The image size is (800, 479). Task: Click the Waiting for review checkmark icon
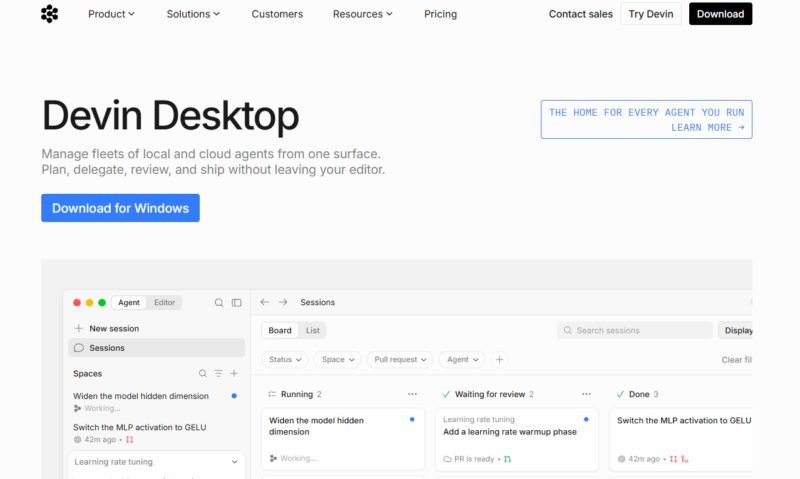[x=446, y=394]
